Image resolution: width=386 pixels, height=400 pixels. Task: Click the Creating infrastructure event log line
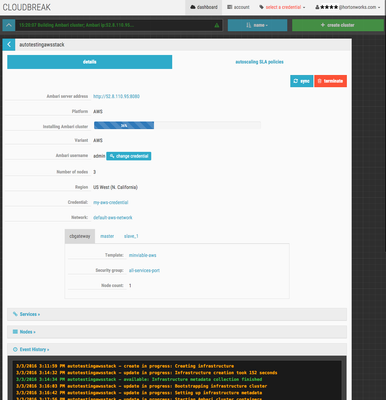click(x=125, y=366)
